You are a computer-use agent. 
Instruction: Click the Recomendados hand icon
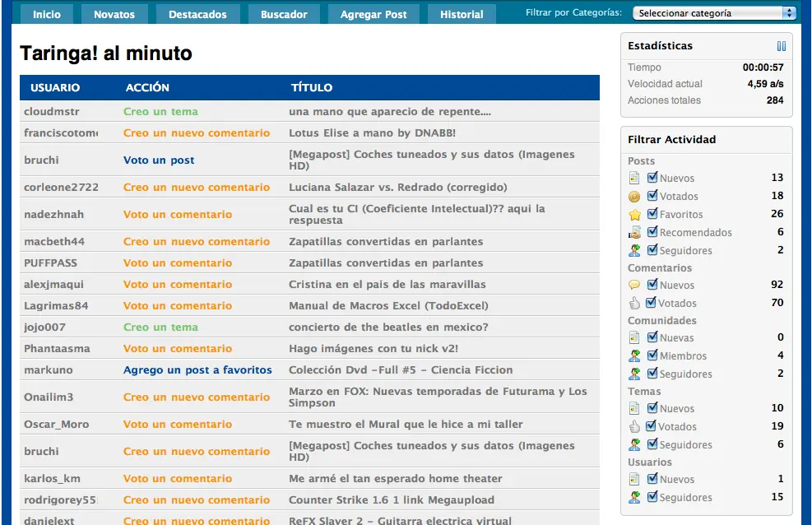click(x=634, y=233)
